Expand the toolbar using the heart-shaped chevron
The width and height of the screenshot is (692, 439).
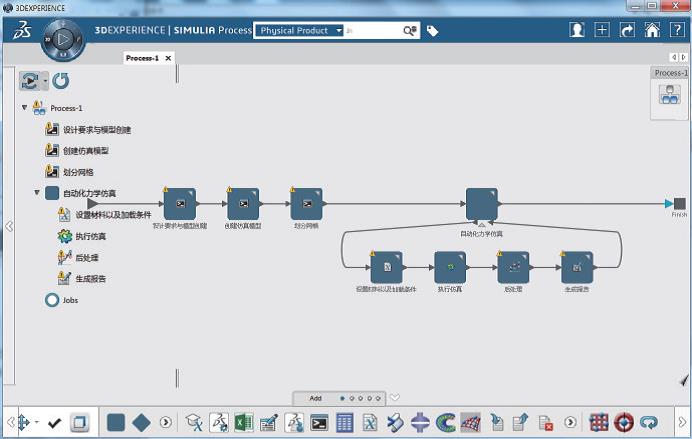395,398
